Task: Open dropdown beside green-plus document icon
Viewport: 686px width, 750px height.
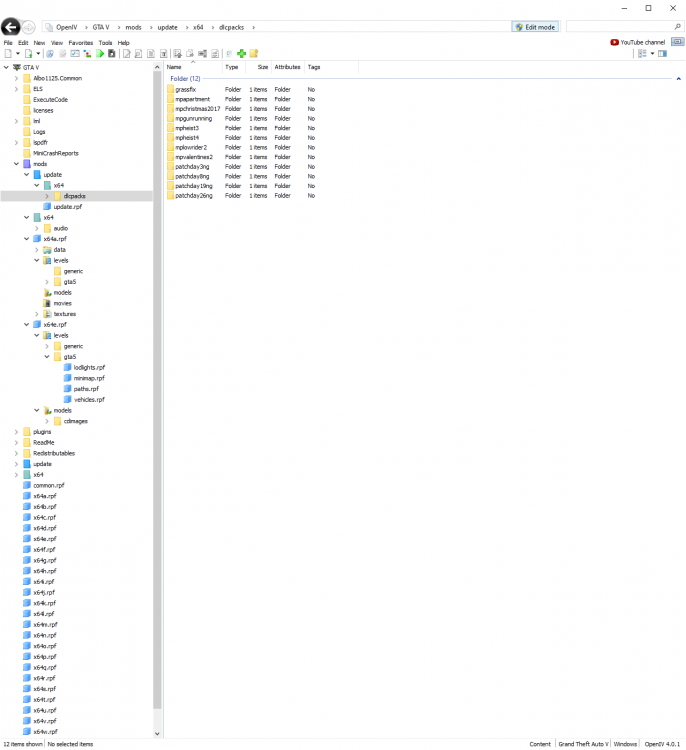Action: pyautogui.click(x=38, y=54)
